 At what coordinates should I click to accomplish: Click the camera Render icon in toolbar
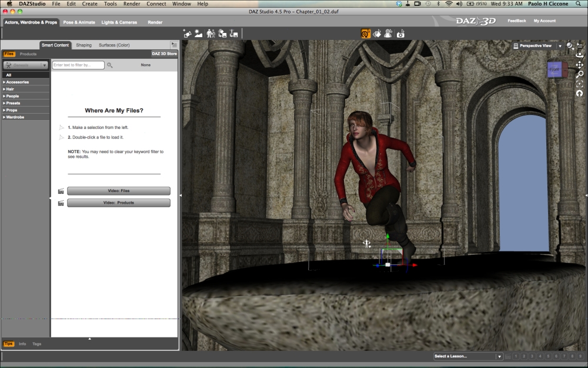(x=400, y=34)
